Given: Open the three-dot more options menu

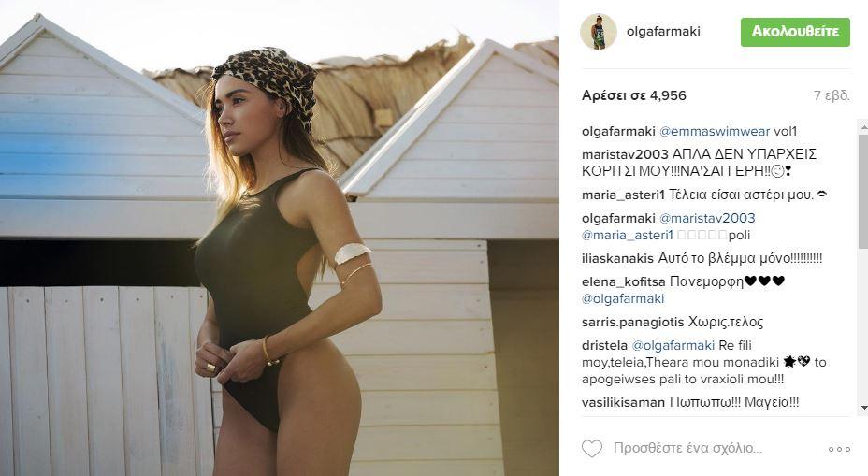Looking at the screenshot, I should tap(839, 449).
